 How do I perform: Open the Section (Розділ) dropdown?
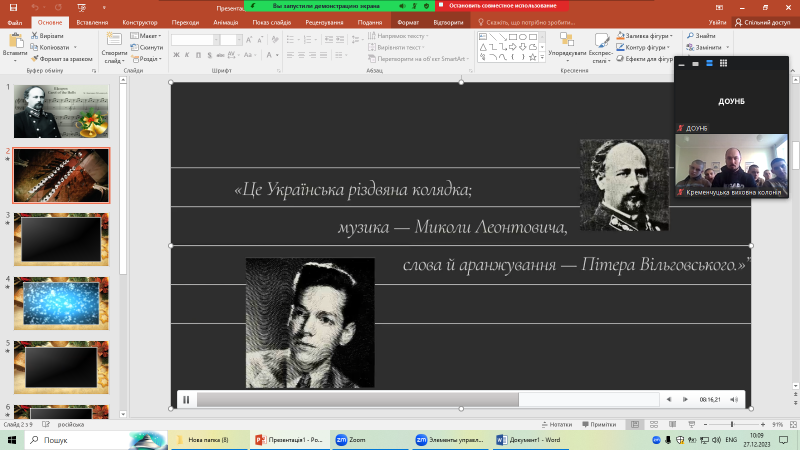(x=146, y=59)
